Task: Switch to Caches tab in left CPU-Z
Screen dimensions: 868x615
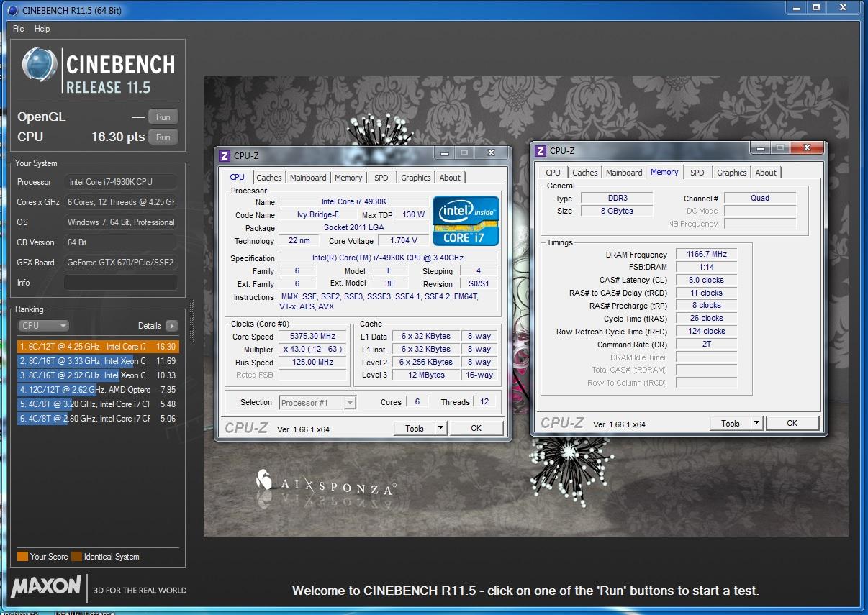Action: pyautogui.click(x=269, y=178)
